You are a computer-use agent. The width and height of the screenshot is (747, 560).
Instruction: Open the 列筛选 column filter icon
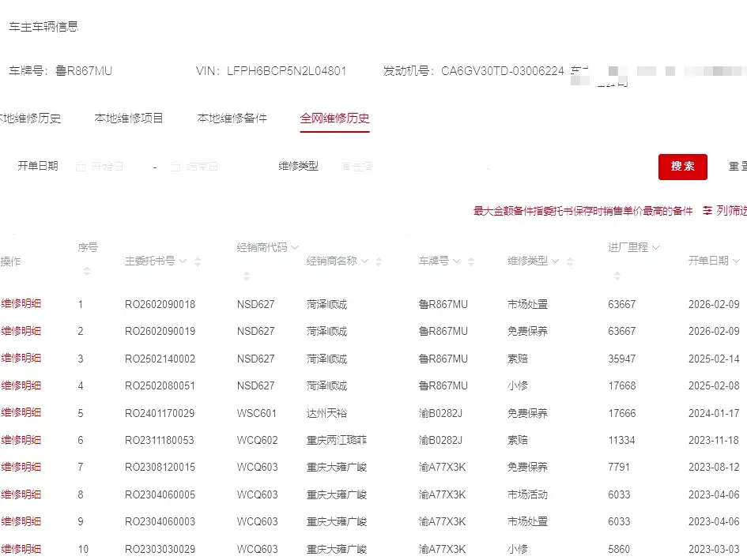click(x=707, y=211)
